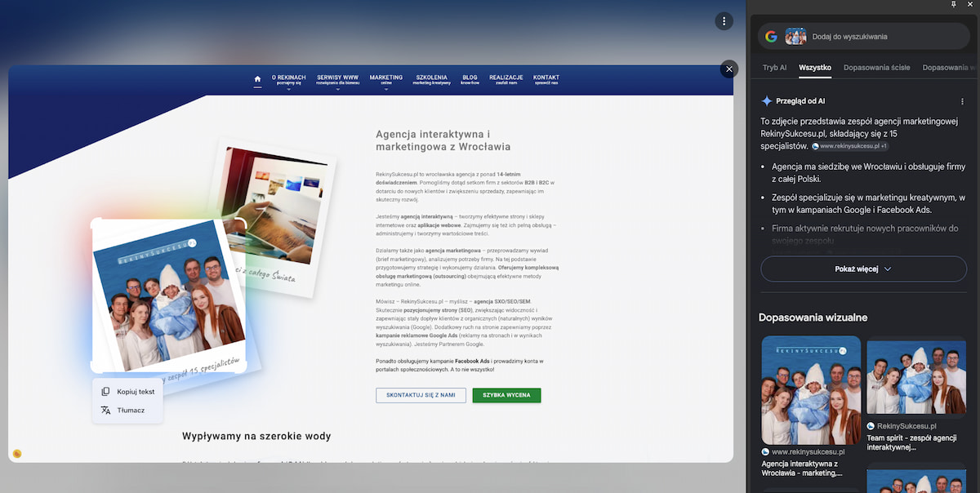The height and width of the screenshot is (493, 980).
Task: Open the MARKETING online menu item
Action: pyautogui.click(x=385, y=79)
